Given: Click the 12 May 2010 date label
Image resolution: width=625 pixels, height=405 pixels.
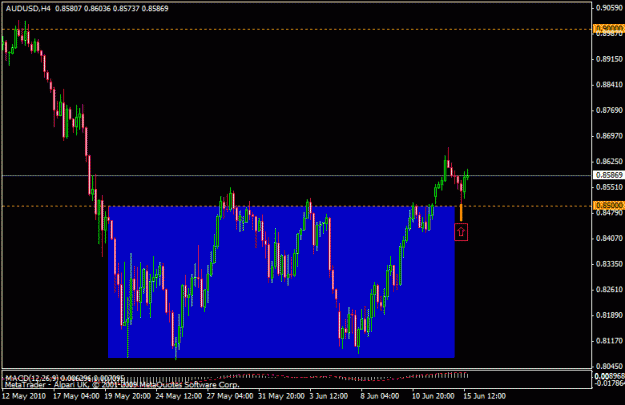Looking at the screenshot, I should [24, 396].
